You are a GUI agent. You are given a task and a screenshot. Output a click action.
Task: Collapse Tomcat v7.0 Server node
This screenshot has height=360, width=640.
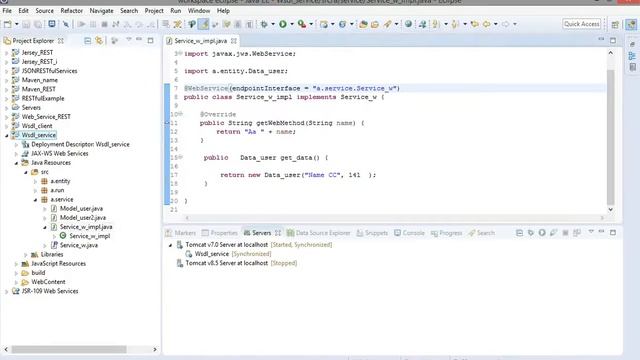click(x=171, y=245)
